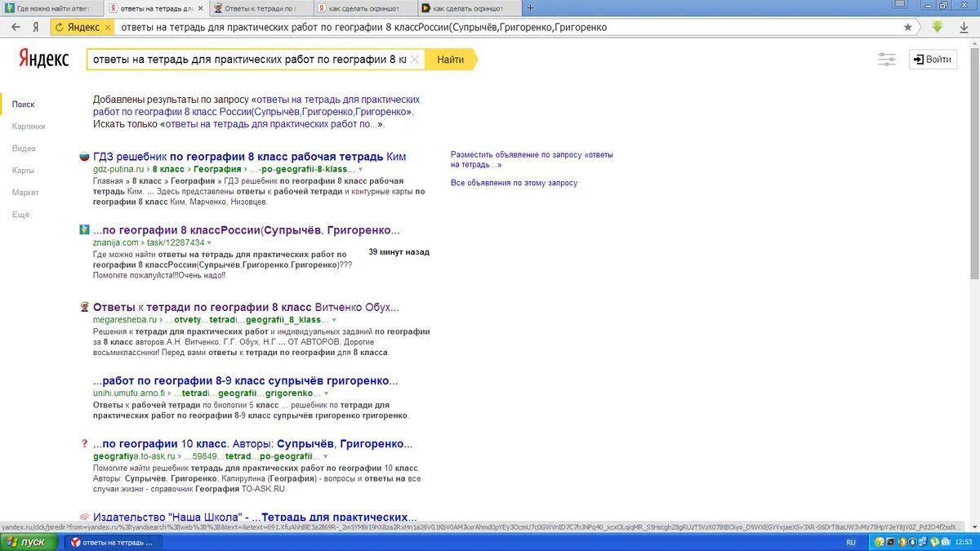Click the browser address bar text

point(364,27)
